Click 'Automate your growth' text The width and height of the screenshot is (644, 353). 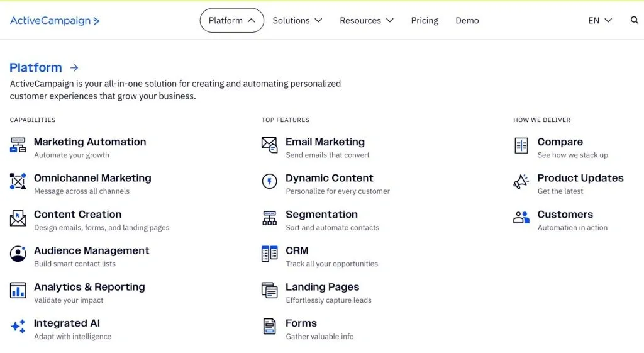[72, 155]
